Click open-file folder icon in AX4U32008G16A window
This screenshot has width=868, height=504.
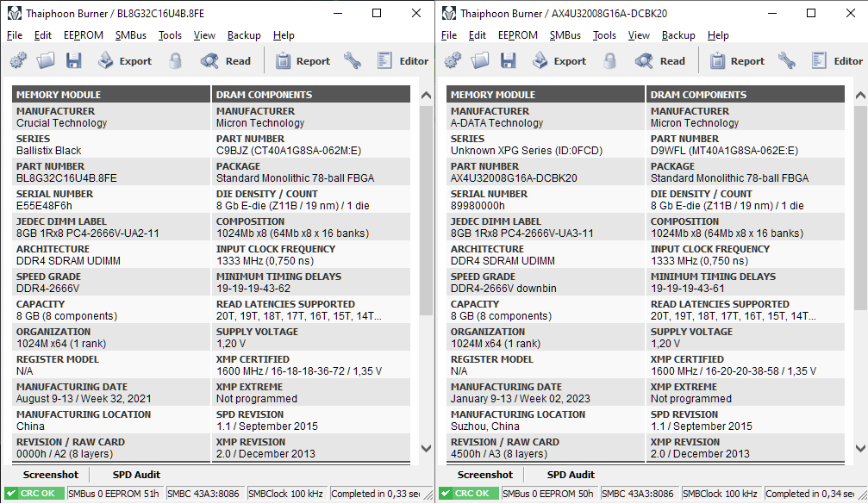point(480,60)
